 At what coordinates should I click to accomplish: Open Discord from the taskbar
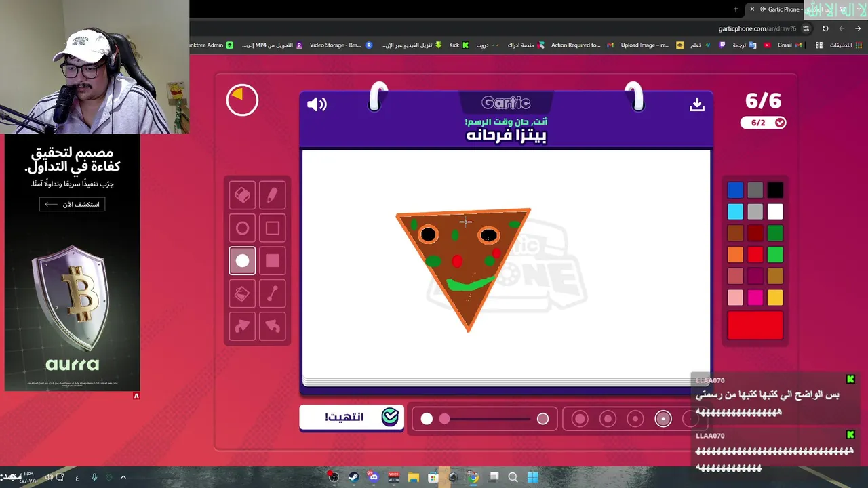pos(373,477)
